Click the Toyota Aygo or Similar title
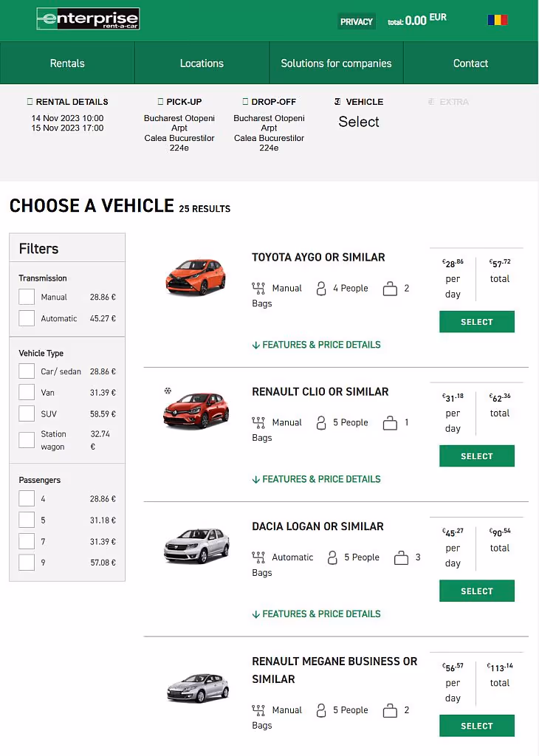Image resolution: width=539 pixels, height=756 pixels. [x=318, y=258]
